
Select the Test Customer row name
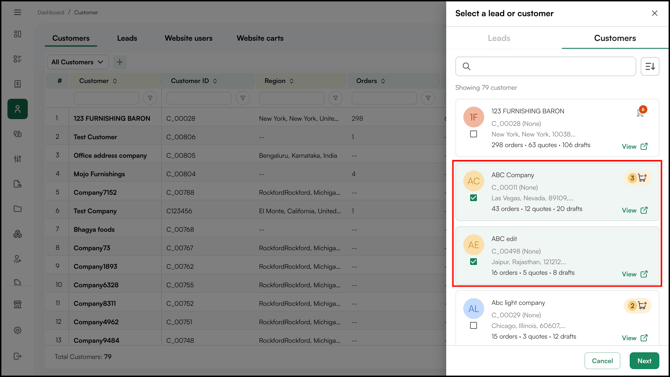[x=95, y=137]
